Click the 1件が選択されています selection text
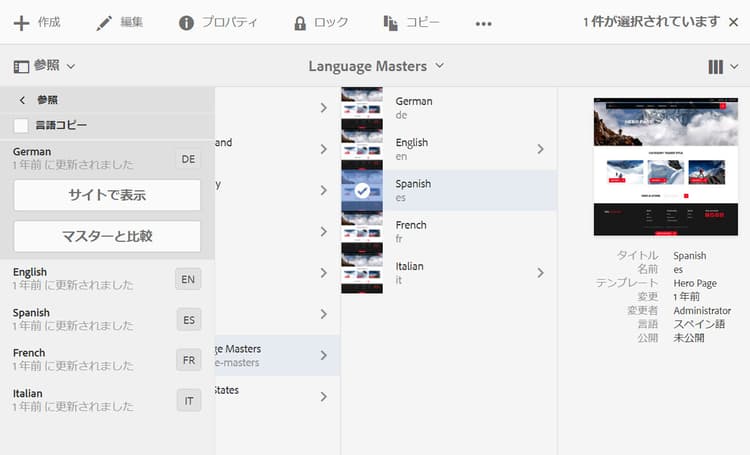Viewport: 750px width, 455px height. tap(651, 22)
